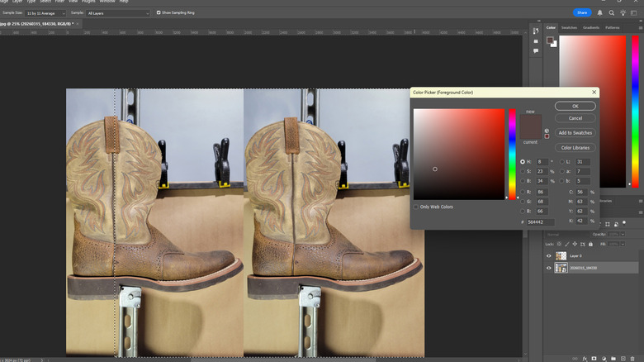Open the layer Fill dropdown arrow

623,244
